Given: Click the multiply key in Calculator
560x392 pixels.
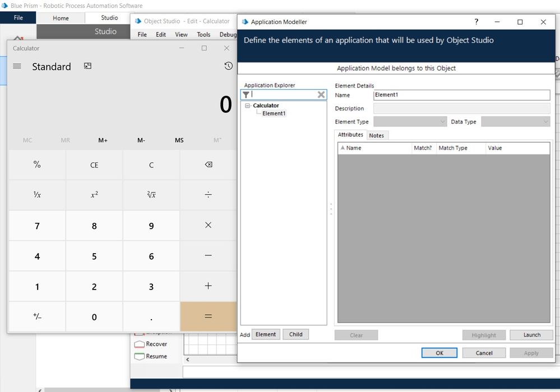Looking at the screenshot, I should point(208,225).
